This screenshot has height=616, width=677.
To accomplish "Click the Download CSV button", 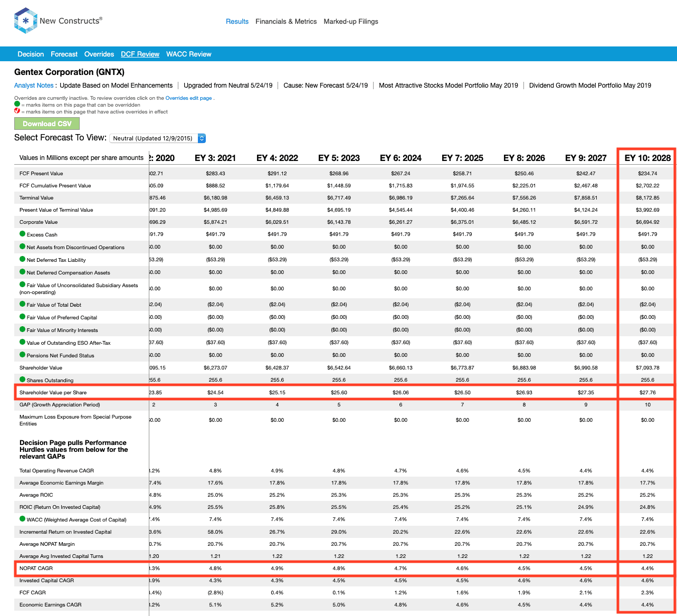I will point(46,124).
